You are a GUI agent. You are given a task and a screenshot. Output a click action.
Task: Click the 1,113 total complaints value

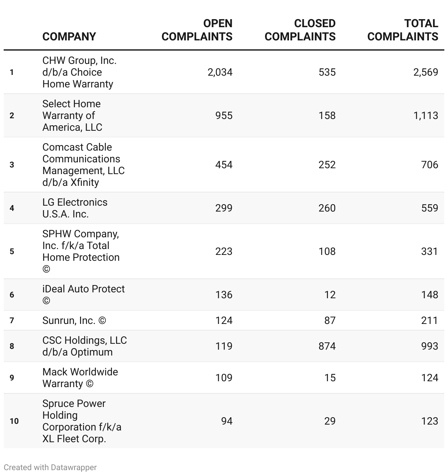pos(426,115)
